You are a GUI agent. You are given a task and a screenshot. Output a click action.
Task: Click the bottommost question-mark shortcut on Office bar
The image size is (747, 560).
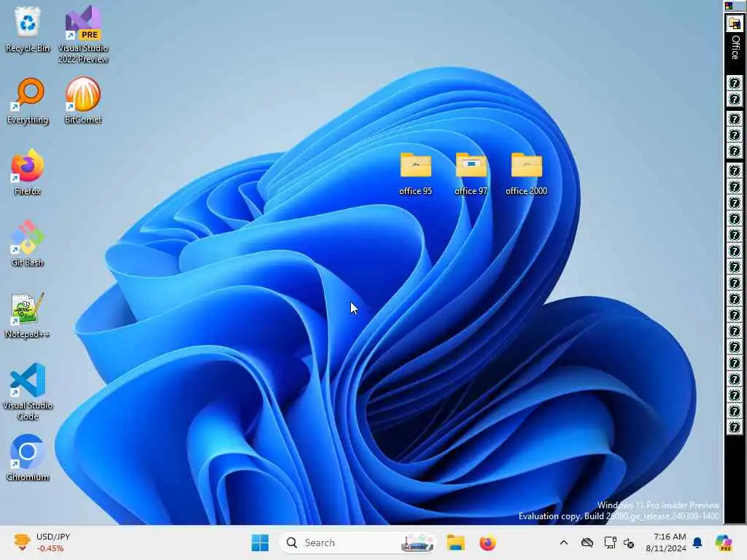click(x=735, y=427)
